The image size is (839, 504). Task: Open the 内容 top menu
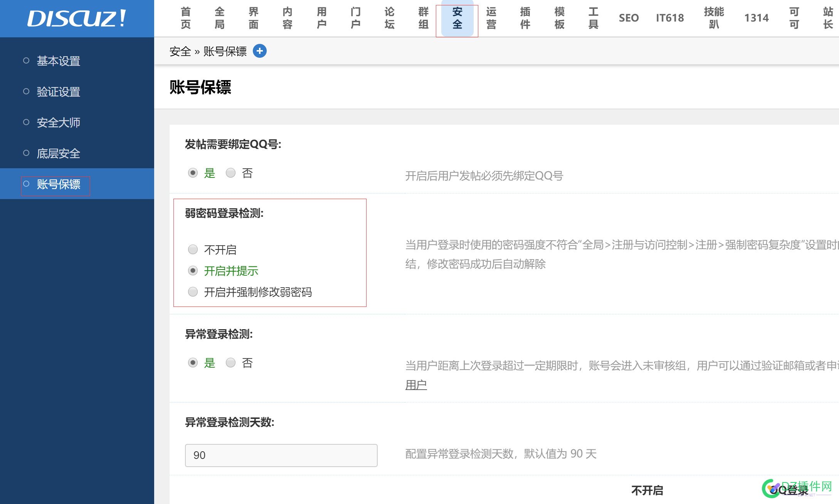pos(288,18)
